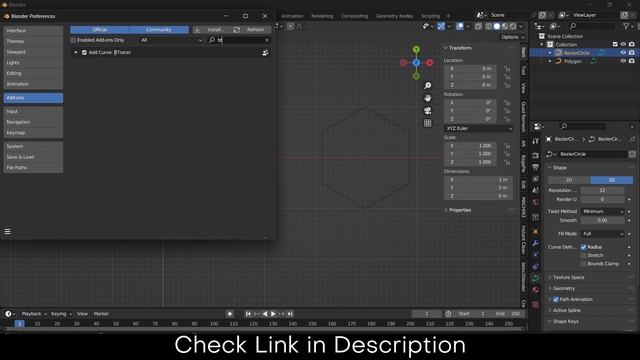The height and width of the screenshot is (360, 640).
Task: Switch to the Compositing workspace tab
Action: (354, 16)
